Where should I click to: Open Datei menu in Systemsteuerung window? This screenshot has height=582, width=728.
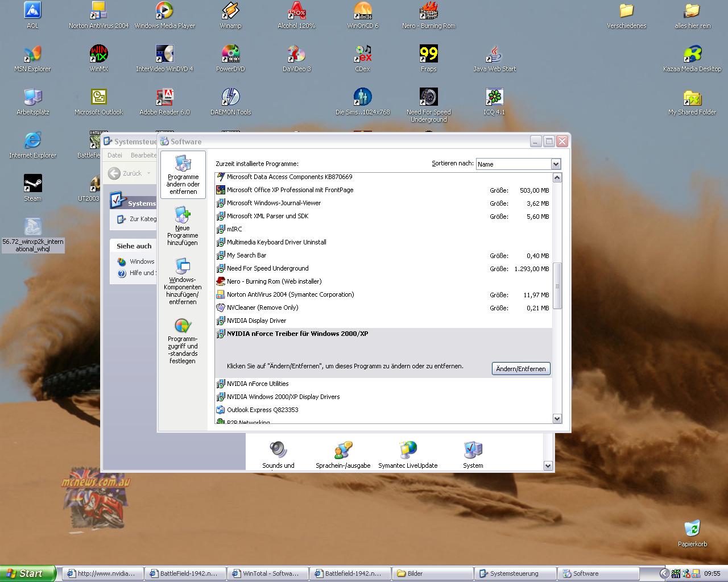[115, 155]
